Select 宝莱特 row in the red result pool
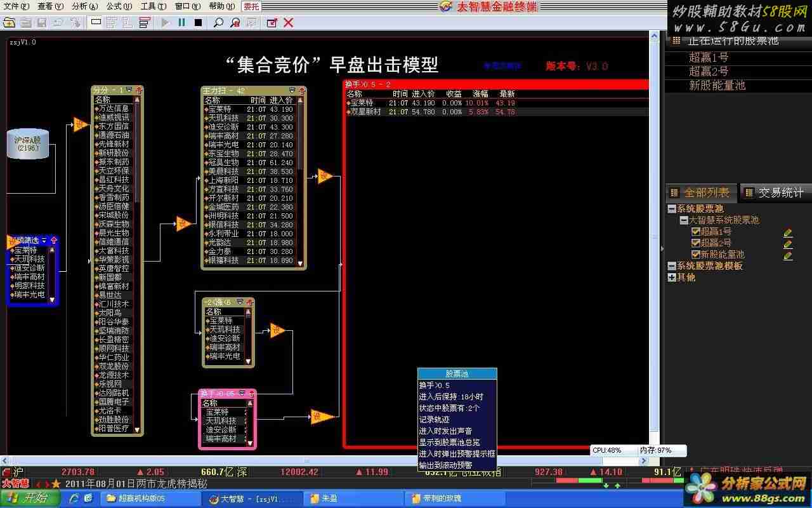The height and width of the screenshot is (508, 812). (497, 103)
